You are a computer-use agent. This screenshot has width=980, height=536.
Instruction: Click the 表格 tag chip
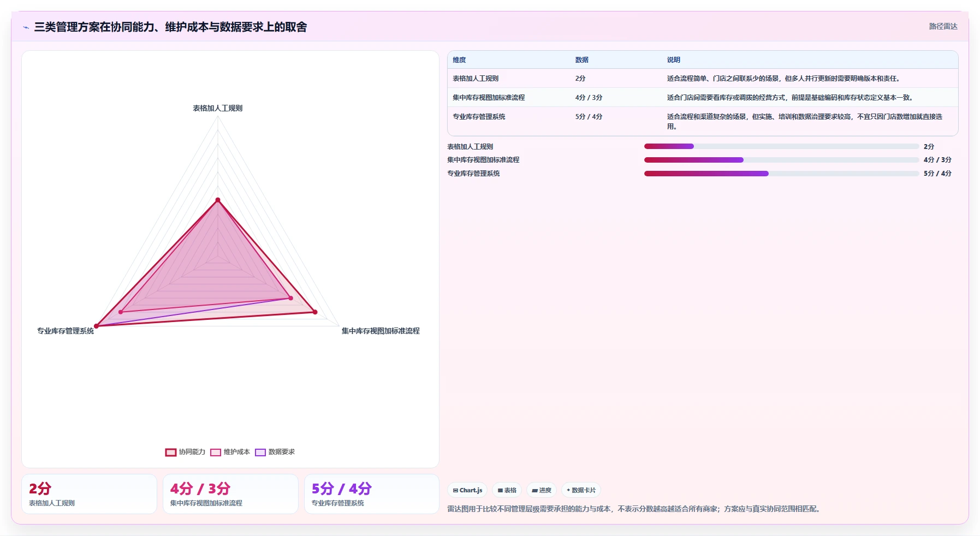click(507, 490)
